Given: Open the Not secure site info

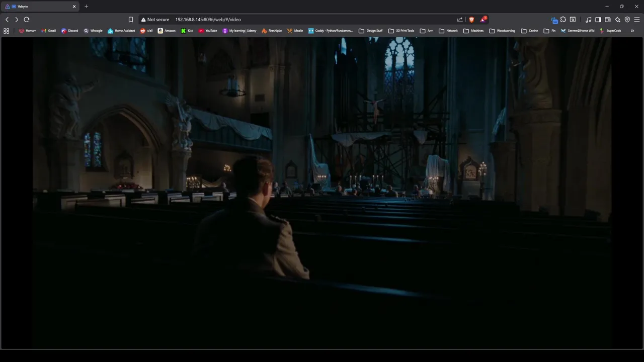Looking at the screenshot, I should click(x=155, y=20).
